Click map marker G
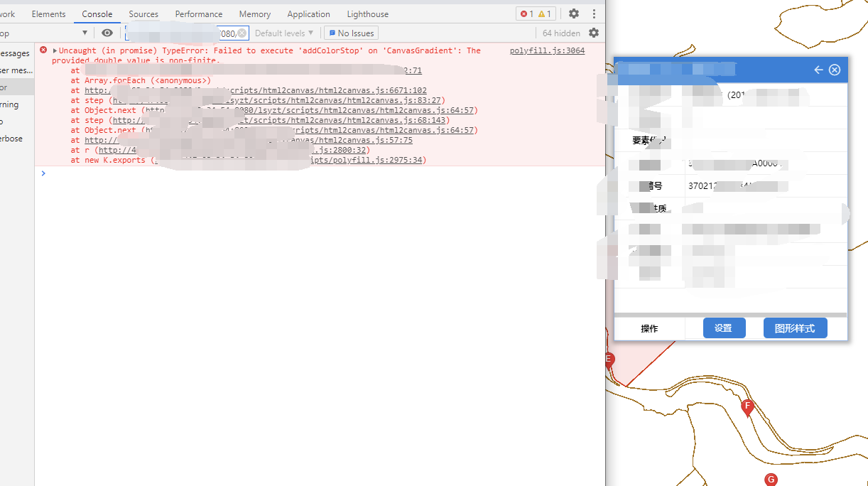The height and width of the screenshot is (486, 868). (771, 480)
